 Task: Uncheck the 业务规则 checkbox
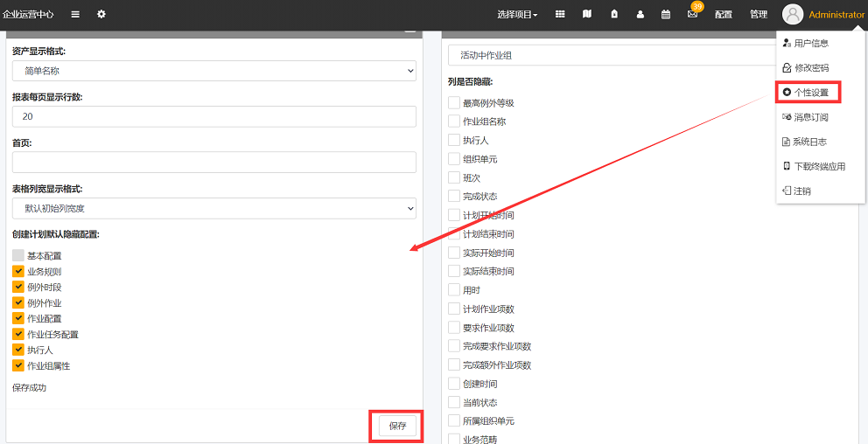18,272
